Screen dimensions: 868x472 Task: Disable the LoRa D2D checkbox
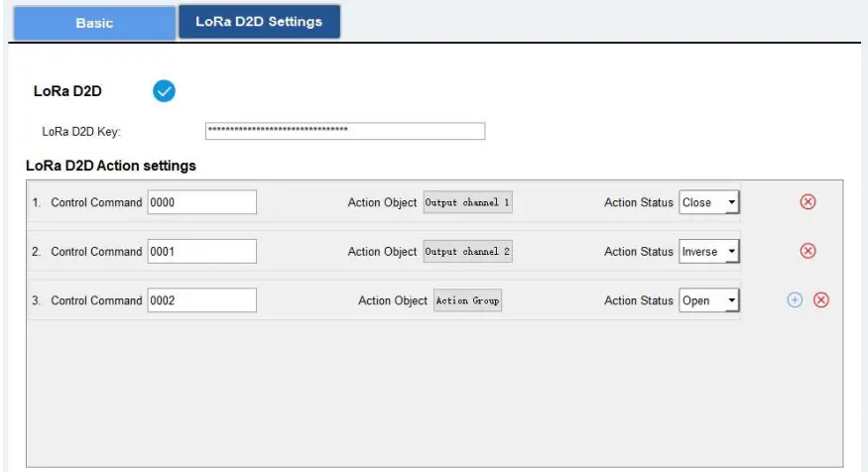(164, 91)
